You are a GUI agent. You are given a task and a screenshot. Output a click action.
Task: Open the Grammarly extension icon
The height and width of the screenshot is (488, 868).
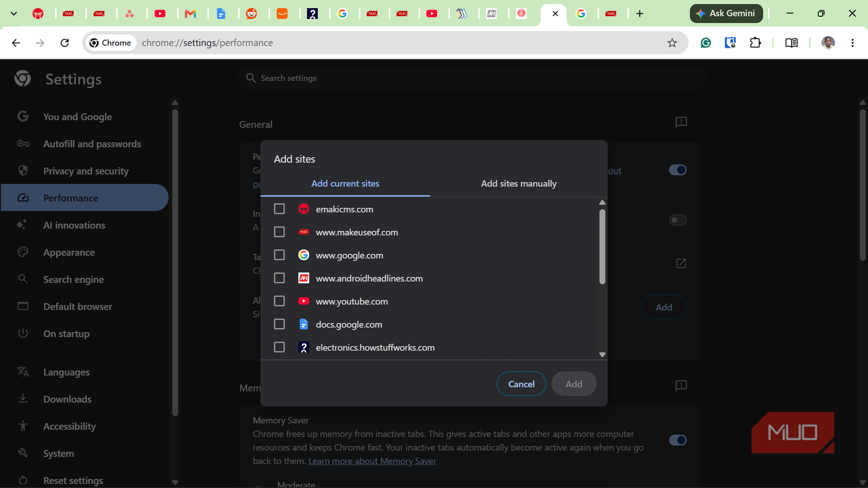(x=705, y=43)
